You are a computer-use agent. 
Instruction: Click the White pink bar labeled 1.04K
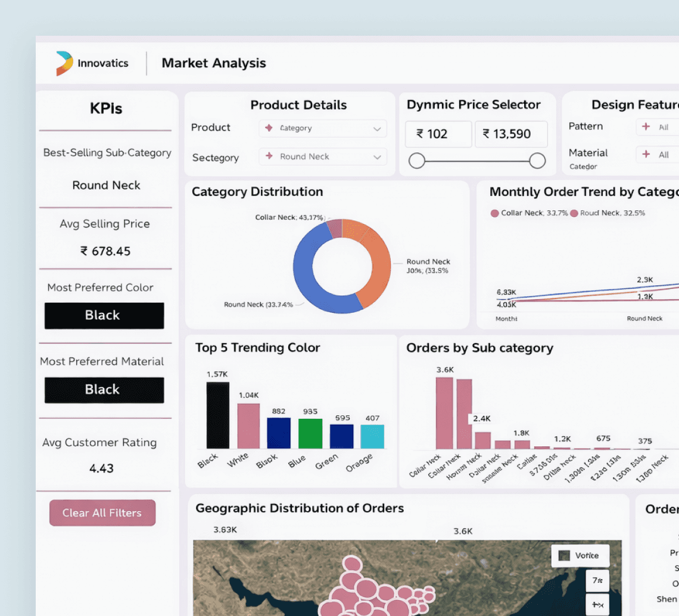(248, 427)
